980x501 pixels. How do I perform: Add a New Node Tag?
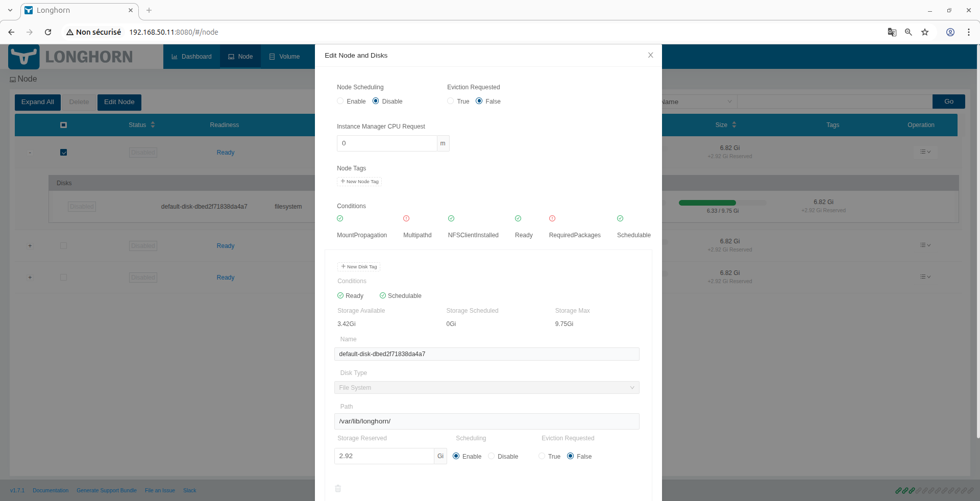click(x=359, y=182)
